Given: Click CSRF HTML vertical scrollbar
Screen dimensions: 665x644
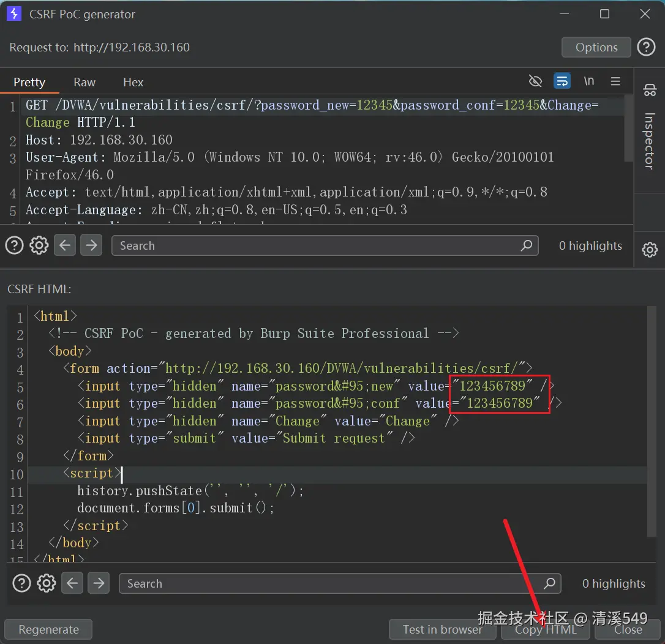Looking at the screenshot, I should point(652,422).
